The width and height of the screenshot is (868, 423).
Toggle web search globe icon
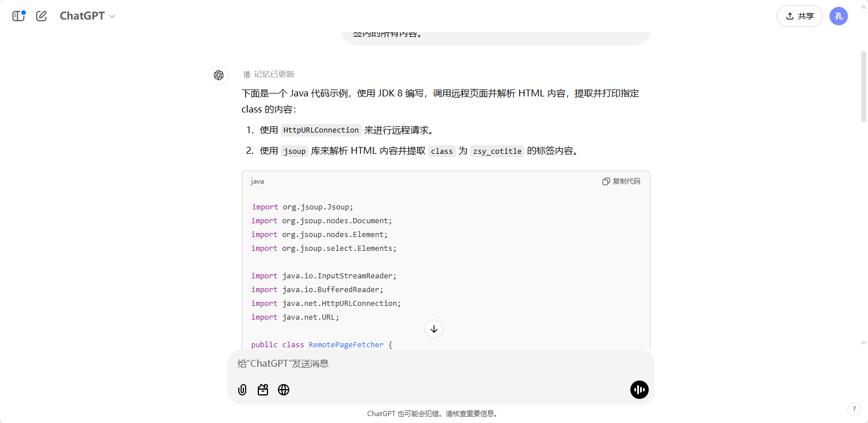[x=284, y=390]
